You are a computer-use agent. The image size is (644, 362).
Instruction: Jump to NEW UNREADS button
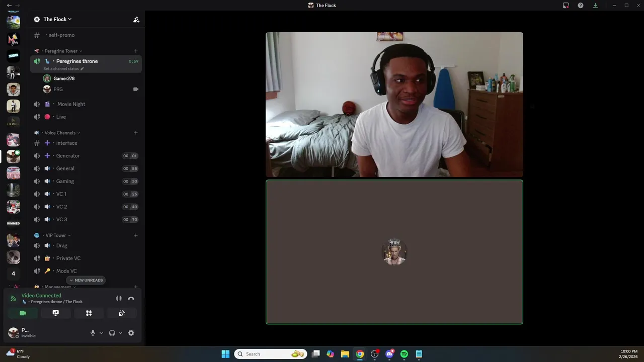click(x=86, y=280)
